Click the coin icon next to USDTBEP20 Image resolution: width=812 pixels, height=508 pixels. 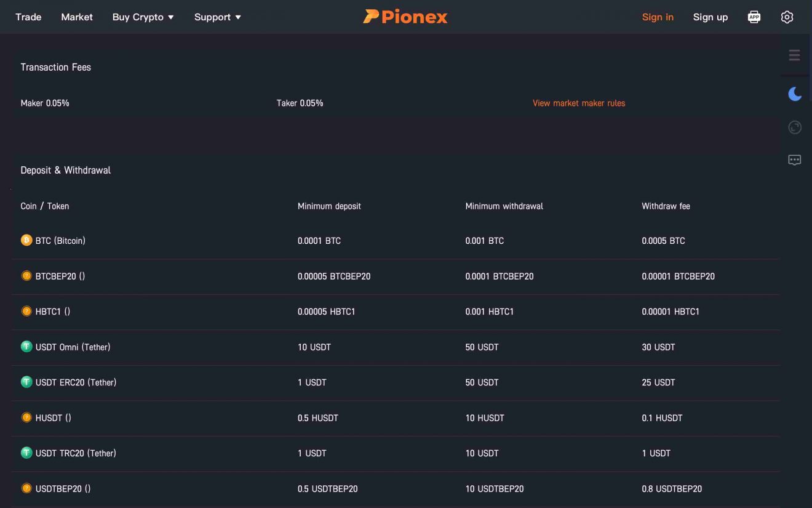pyautogui.click(x=26, y=488)
